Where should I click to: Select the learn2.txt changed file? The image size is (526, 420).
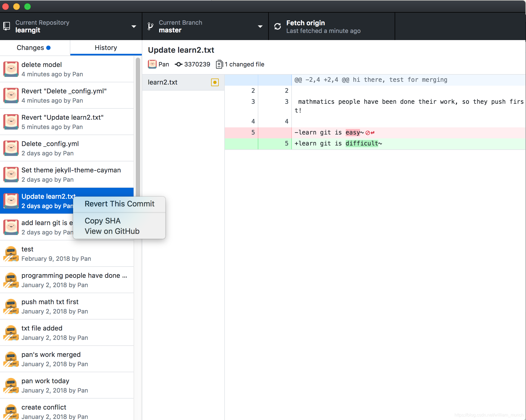click(183, 82)
